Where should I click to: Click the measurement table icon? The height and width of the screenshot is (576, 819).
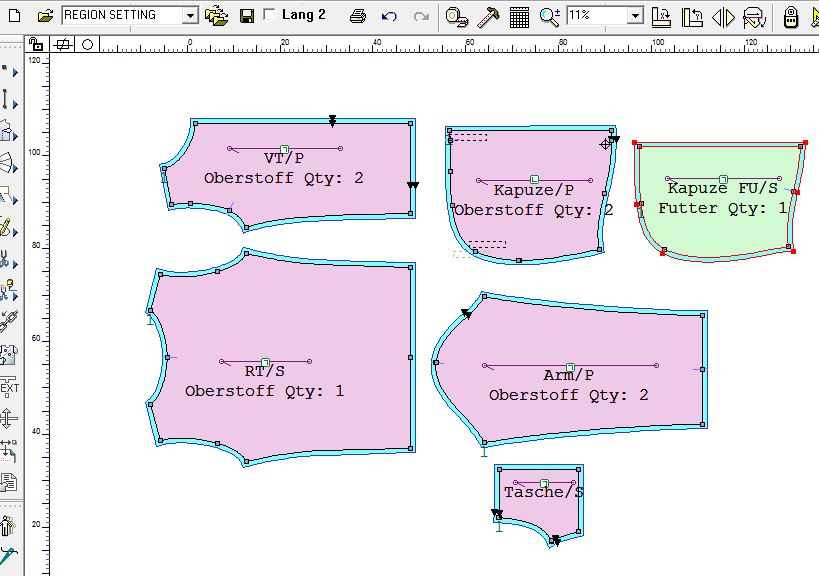click(x=517, y=15)
